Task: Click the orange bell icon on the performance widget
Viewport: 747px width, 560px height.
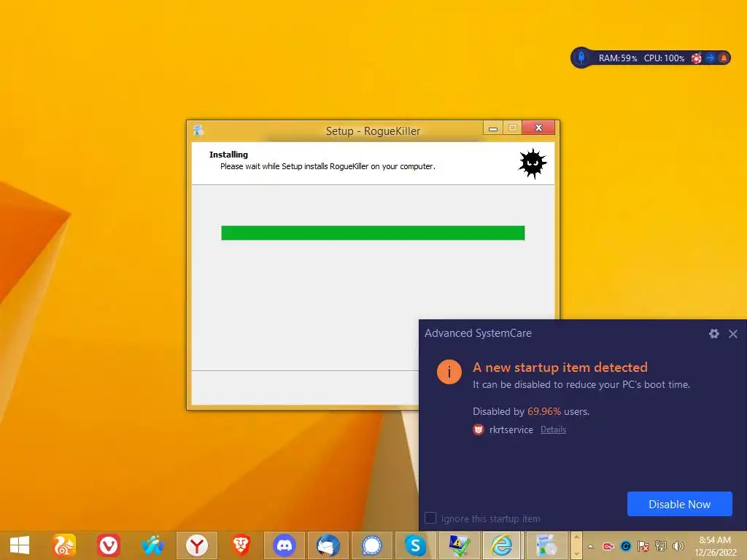Action: pyautogui.click(x=723, y=58)
